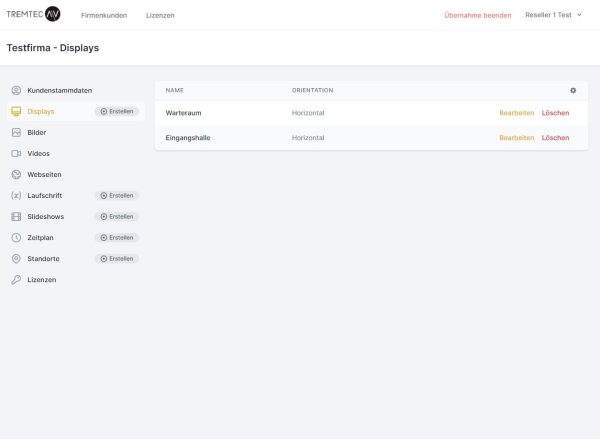Go to Lizenzen in top navigation bar
This screenshot has width=600, height=439.
160,15
